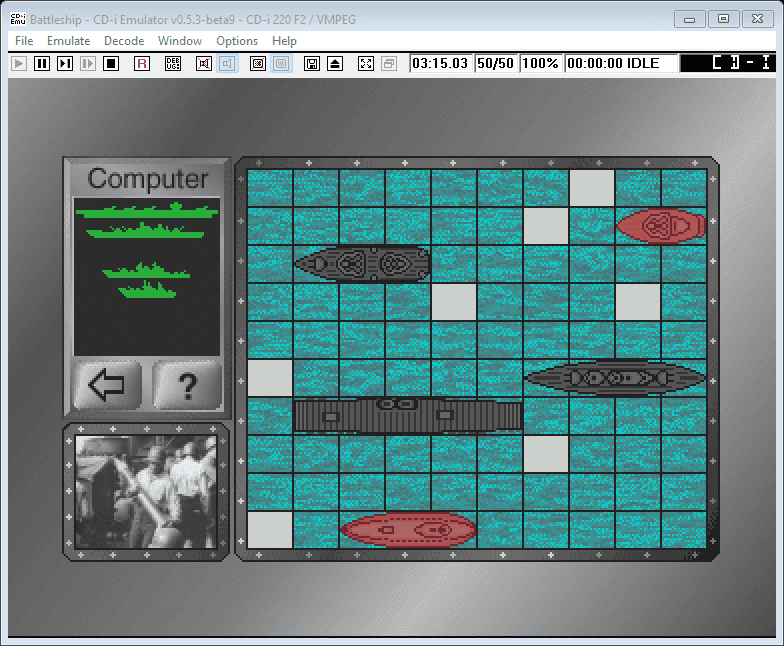Click the back arrow game button
This screenshot has width=784, height=646.
[x=107, y=386]
